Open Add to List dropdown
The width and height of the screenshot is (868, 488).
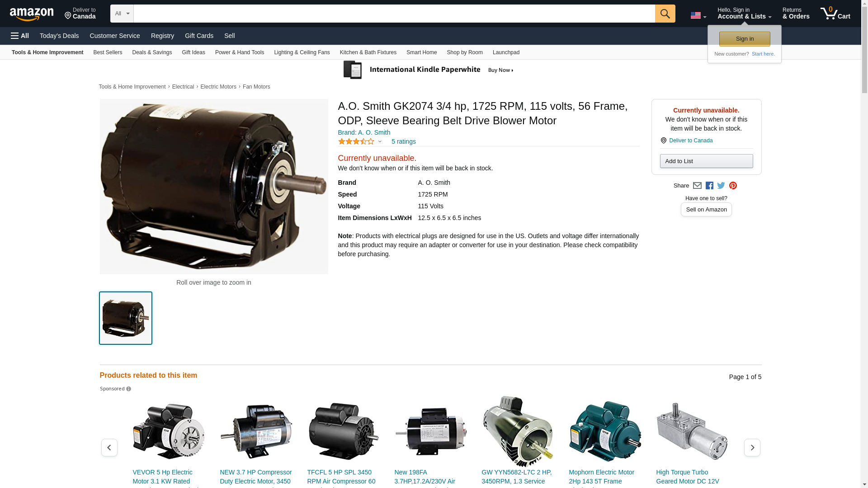pyautogui.click(x=706, y=161)
